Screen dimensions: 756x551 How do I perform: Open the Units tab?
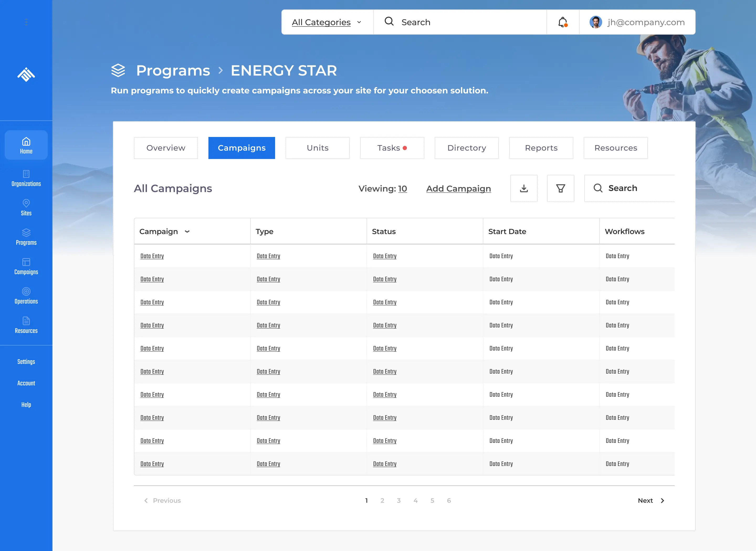point(318,148)
